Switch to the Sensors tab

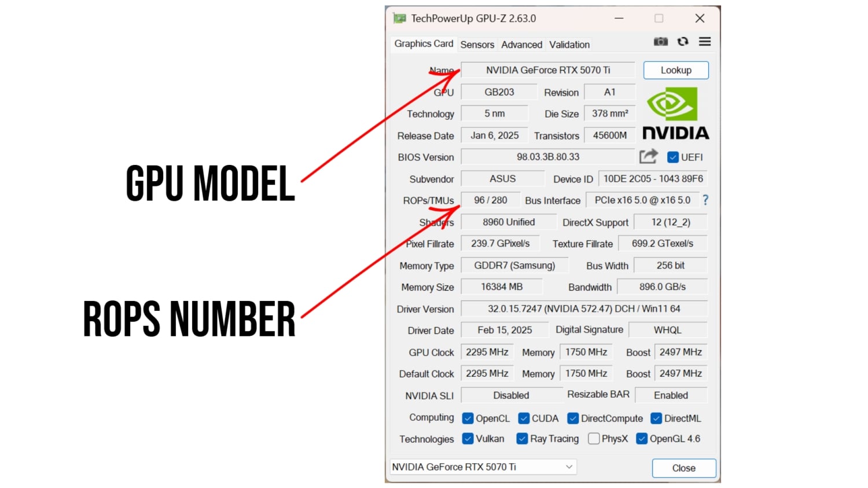pyautogui.click(x=477, y=45)
